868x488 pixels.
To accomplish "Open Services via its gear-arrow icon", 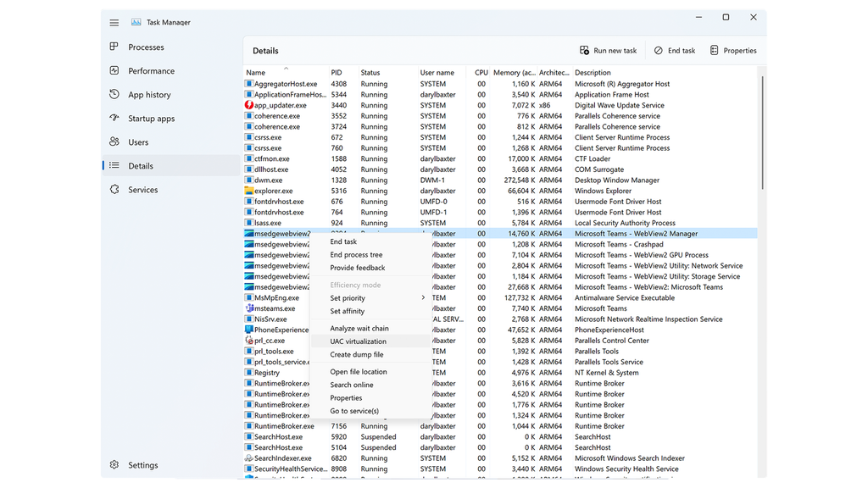I will click(x=115, y=189).
